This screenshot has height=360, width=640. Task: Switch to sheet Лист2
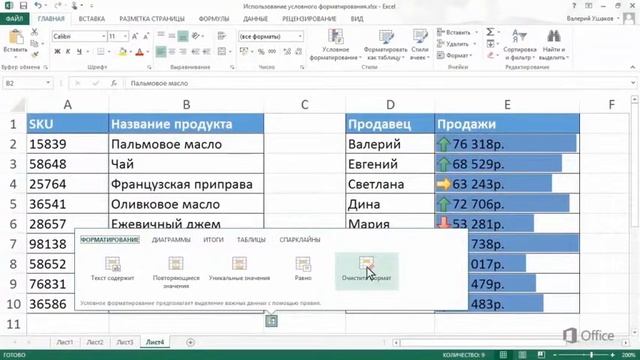point(95,342)
